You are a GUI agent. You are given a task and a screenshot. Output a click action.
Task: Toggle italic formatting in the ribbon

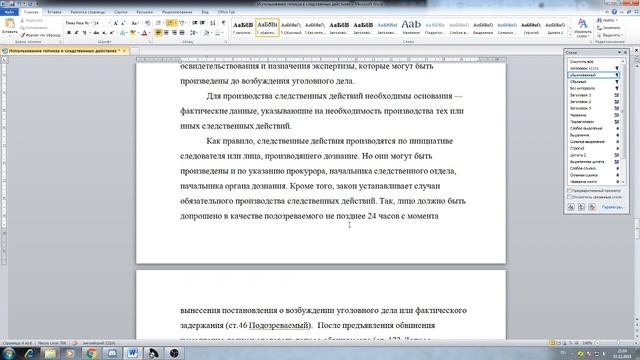76,33
